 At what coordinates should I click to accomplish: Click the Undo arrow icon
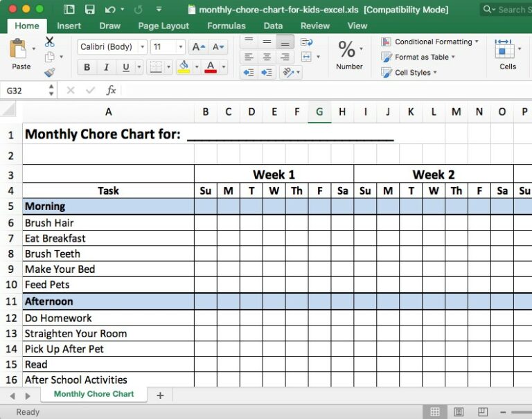point(110,10)
